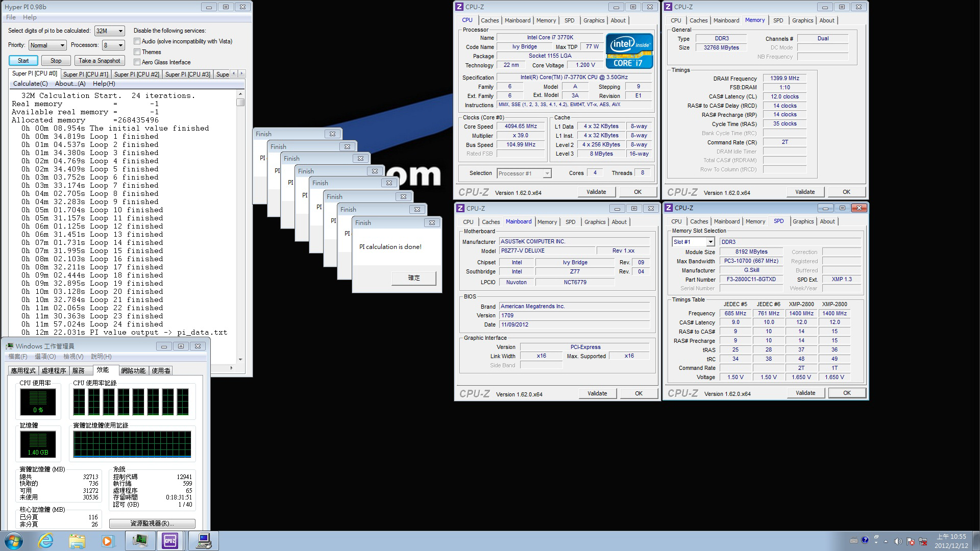Click the Intel Core i7 logo badge
Screen dimensions: 980x551
tap(629, 51)
